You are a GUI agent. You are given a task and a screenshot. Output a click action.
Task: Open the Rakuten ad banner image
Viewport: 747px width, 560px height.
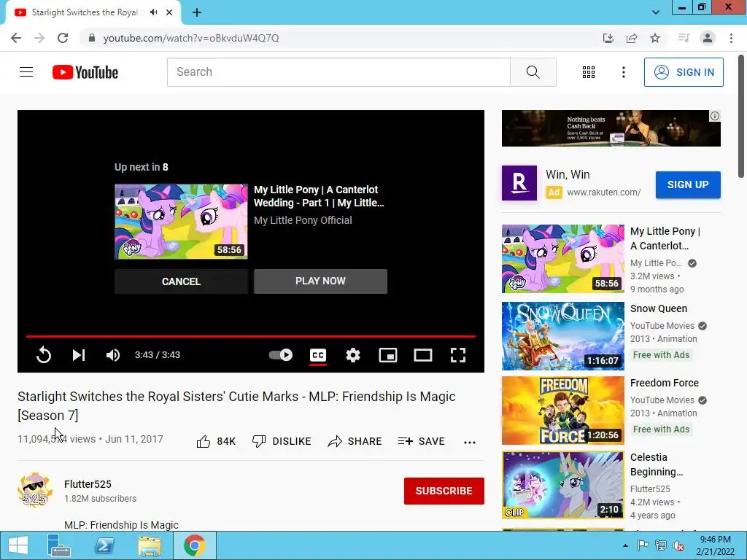[x=611, y=128]
